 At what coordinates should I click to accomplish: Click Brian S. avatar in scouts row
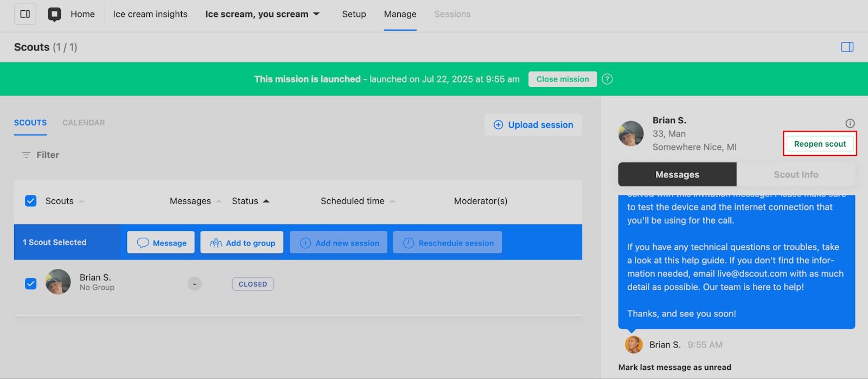(58, 282)
